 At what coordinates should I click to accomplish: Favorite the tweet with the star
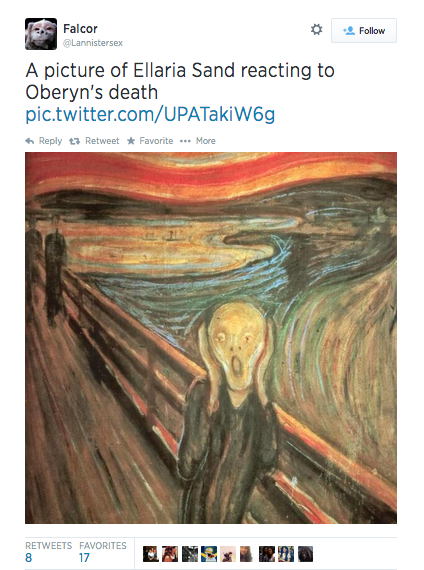150,141
